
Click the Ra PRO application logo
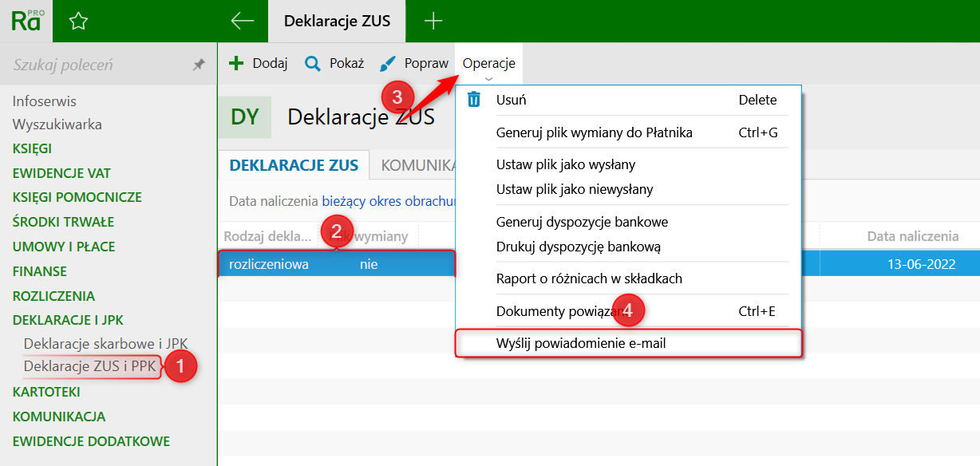pos(26,21)
